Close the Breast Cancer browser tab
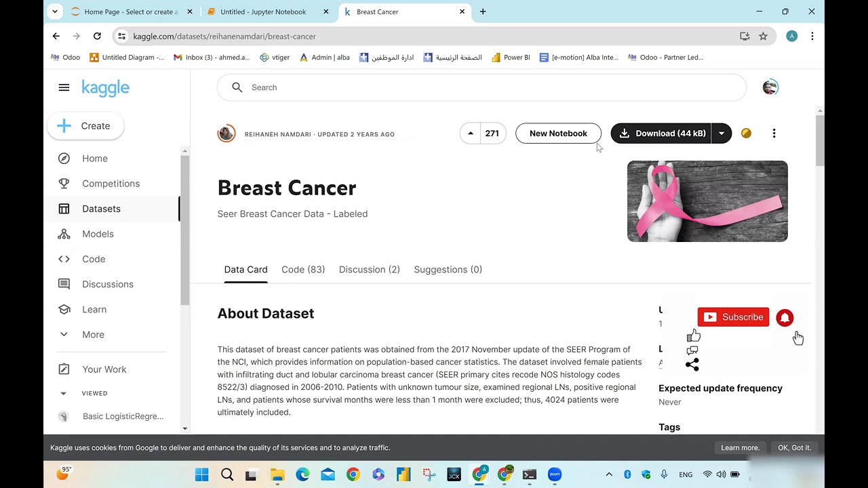Screen dimensions: 868x488 pos(462,12)
